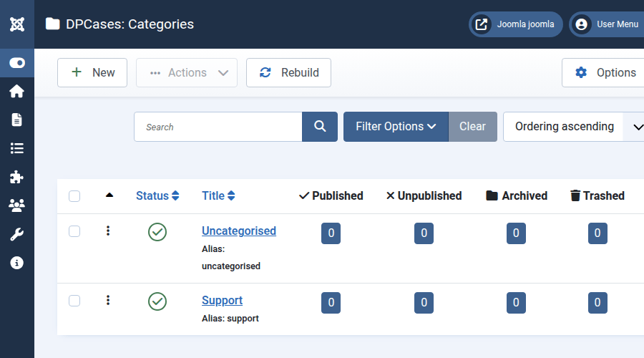Viewport: 644px width, 358px height.
Task: Open the Ordering ascending sort dropdown
Action: tap(572, 127)
